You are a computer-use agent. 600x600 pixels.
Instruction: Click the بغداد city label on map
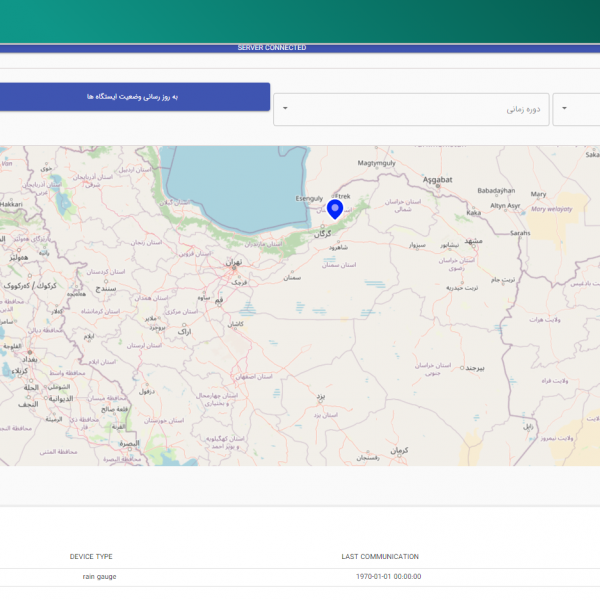(28, 358)
